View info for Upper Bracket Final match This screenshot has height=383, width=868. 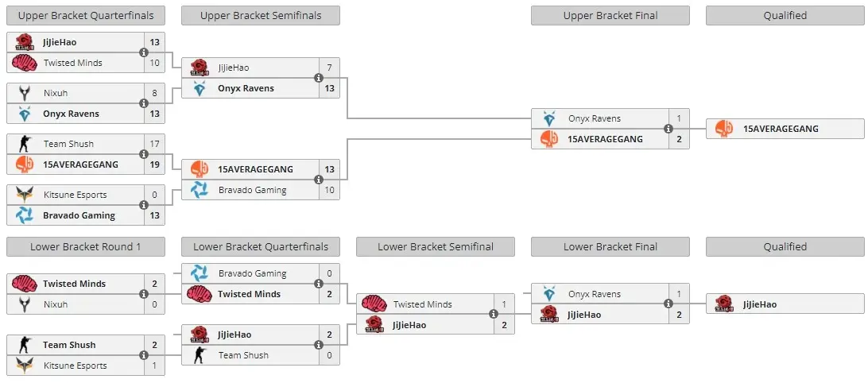[668, 129]
